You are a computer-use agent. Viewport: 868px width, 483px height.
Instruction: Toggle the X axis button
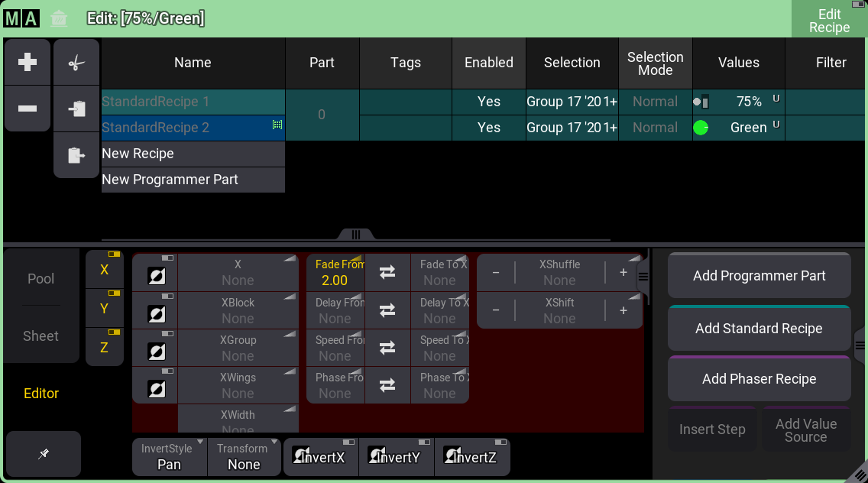click(x=105, y=270)
